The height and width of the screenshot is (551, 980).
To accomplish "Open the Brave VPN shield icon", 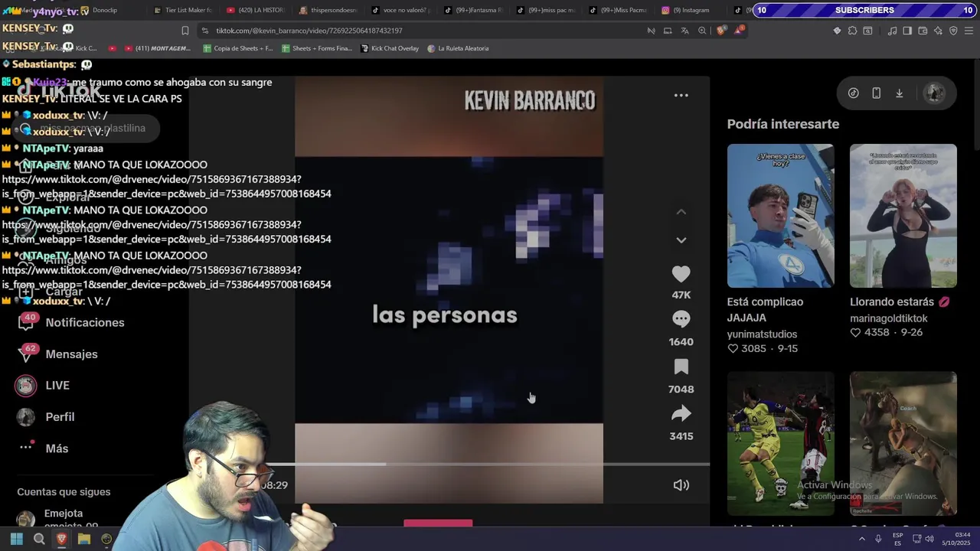I will 953,31.
